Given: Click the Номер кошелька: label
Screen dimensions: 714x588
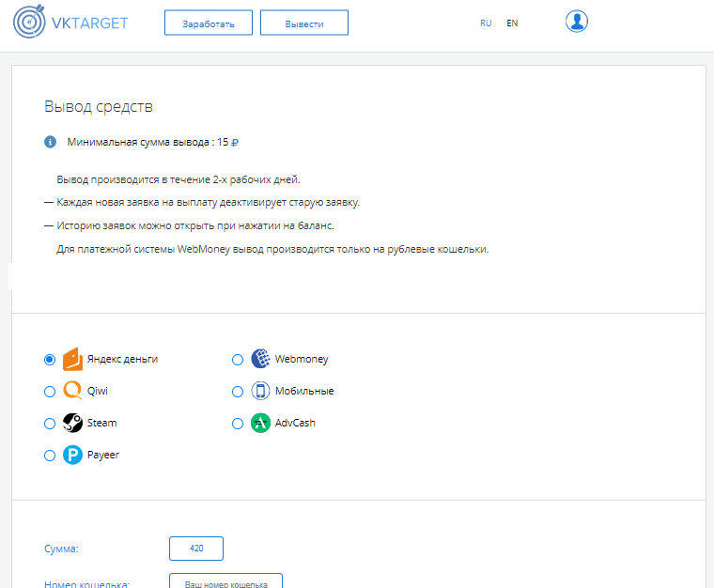Looking at the screenshot, I should pyautogui.click(x=87, y=584).
